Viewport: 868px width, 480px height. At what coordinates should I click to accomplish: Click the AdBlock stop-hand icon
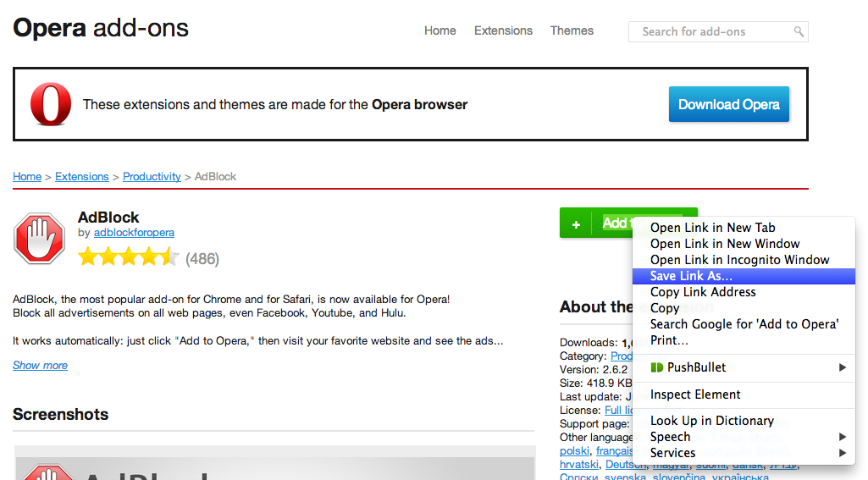(x=39, y=238)
